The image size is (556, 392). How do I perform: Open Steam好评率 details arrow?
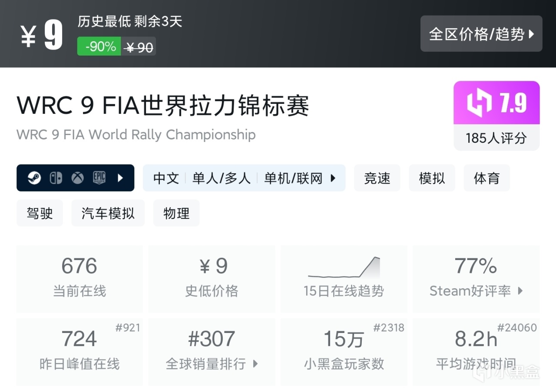[520, 291]
